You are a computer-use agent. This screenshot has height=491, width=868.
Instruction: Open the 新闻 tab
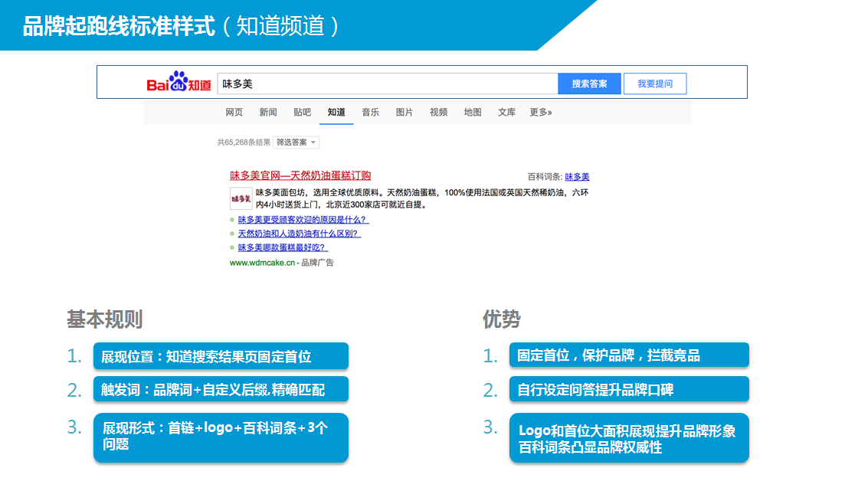[x=268, y=113]
